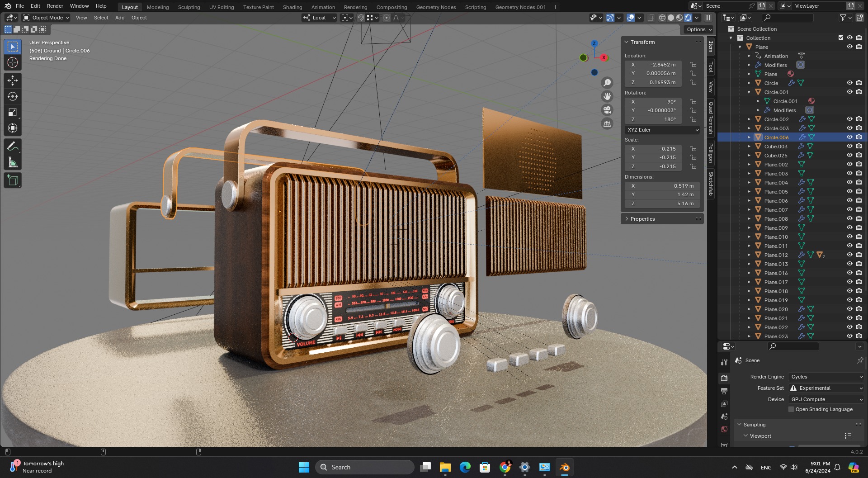Open the Select menu in viewport header
Screen dimensions: 868x478
click(x=101, y=18)
